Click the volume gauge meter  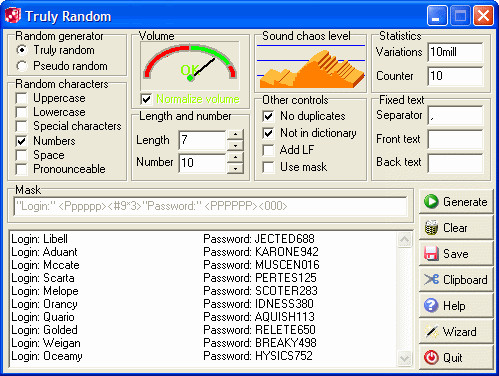[x=190, y=66]
